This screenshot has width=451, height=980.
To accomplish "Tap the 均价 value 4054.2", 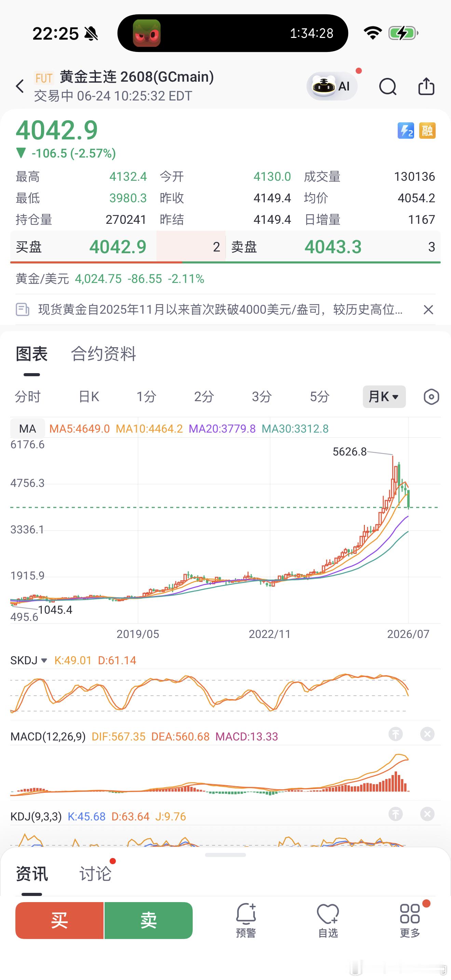I will [x=416, y=198].
